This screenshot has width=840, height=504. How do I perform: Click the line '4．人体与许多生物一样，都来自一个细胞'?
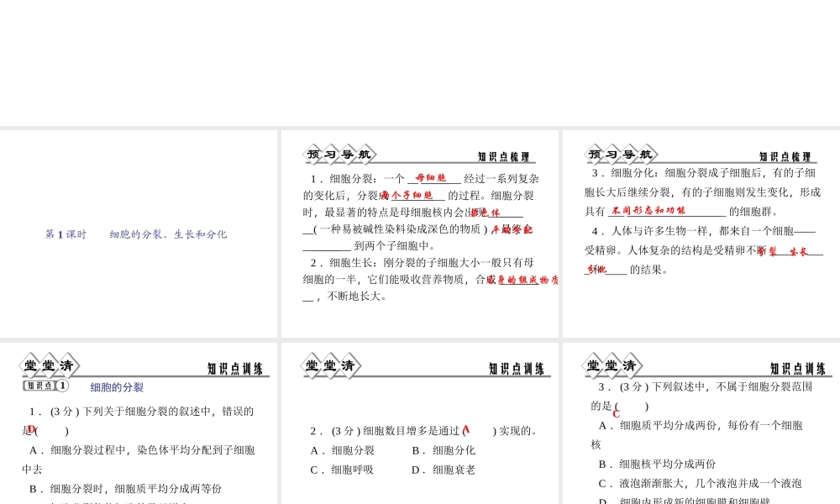tap(703, 231)
